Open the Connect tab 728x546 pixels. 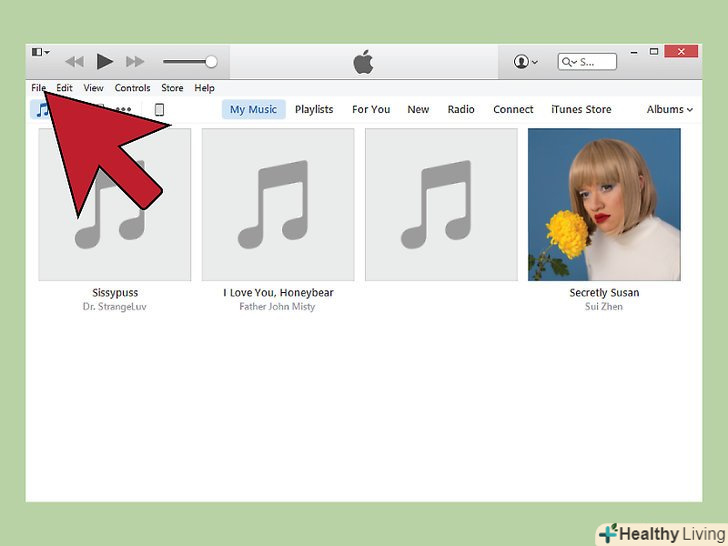click(513, 110)
